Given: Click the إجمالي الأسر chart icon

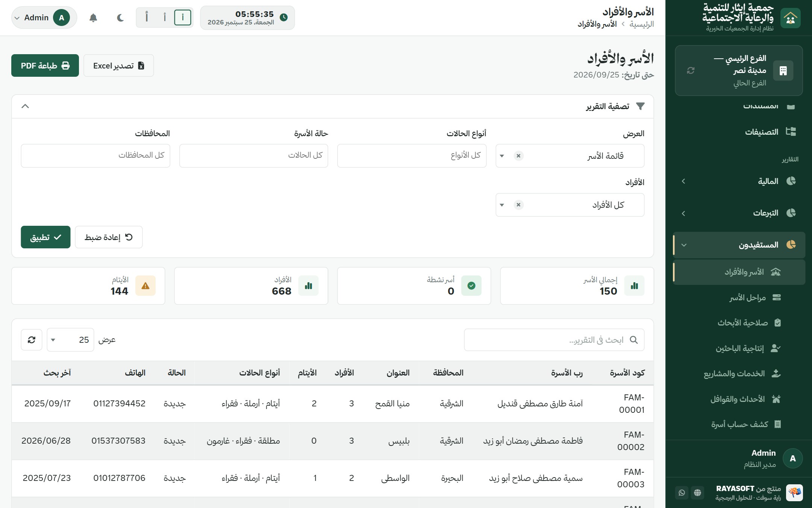Looking at the screenshot, I should (634, 286).
